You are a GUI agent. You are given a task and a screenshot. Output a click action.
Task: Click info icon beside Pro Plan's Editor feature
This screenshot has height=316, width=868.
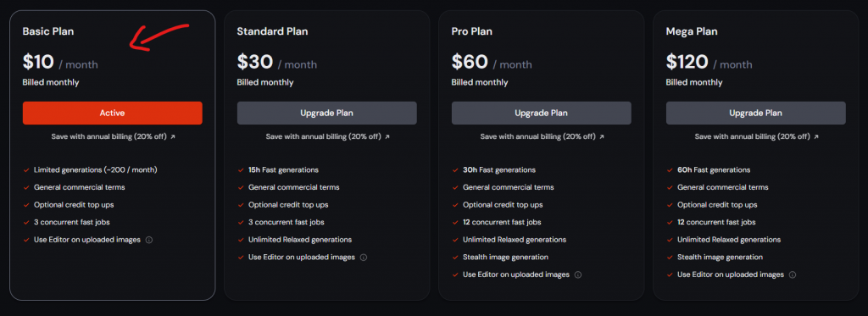(x=578, y=275)
